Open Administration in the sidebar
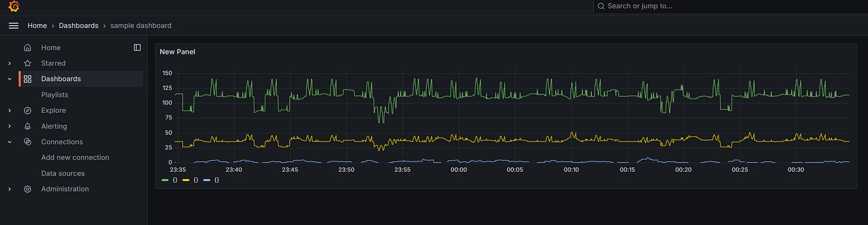This screenshot has width=868, height=225. click(x=65, y=189)
